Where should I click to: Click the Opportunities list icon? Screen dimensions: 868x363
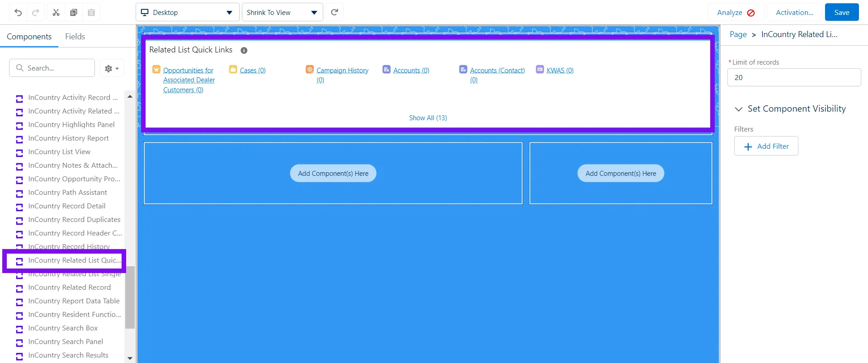pos(156,70)
